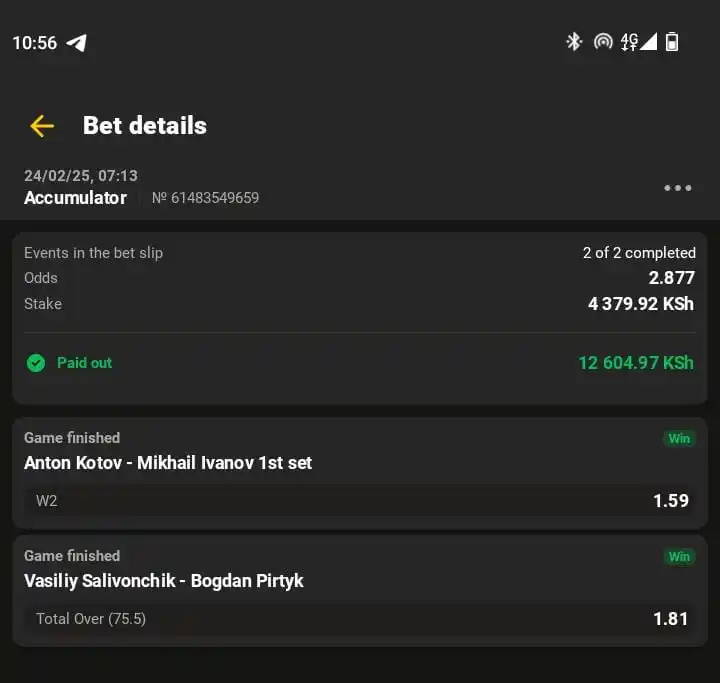Tap the Win badge for Kotov match
The image size is (720, 683).
(x=679, y=439)
